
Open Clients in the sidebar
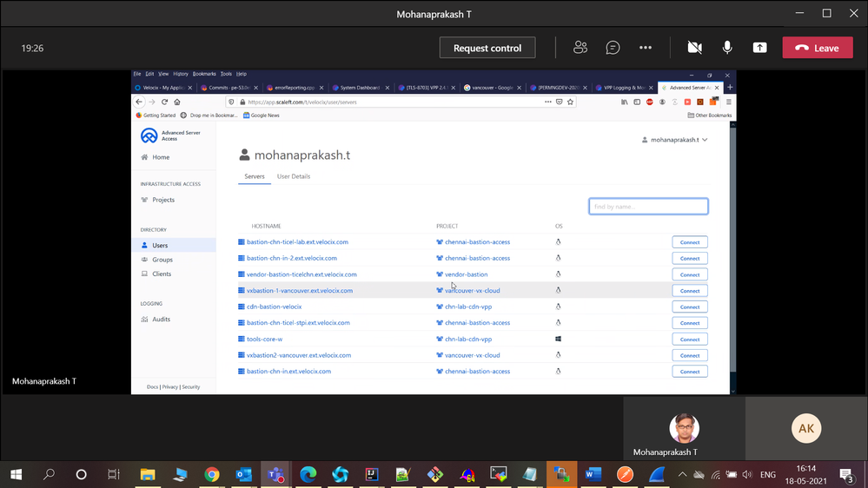[x=162, y=274]
